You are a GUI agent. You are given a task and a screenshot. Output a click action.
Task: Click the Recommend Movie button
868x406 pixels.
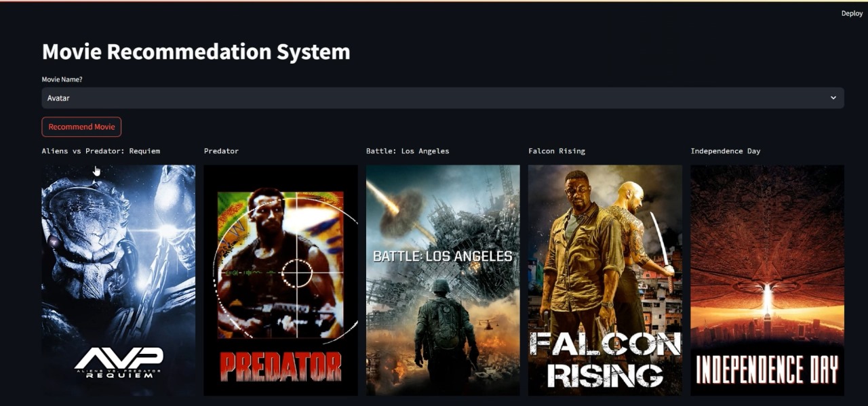pos(81,127)
